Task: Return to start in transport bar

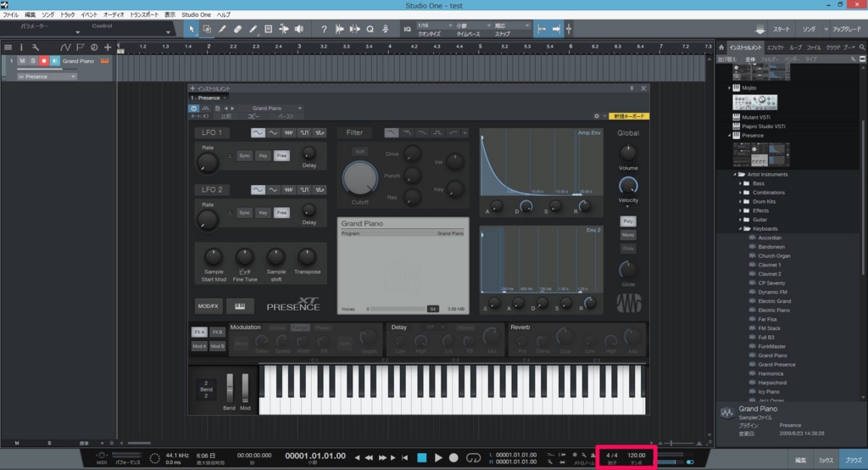Action: point(404,458)
